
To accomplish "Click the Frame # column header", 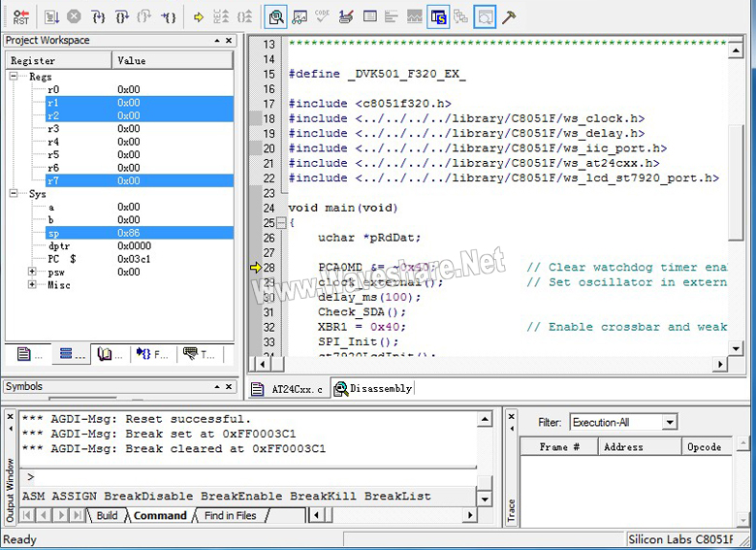I will [x=559, y=447].
